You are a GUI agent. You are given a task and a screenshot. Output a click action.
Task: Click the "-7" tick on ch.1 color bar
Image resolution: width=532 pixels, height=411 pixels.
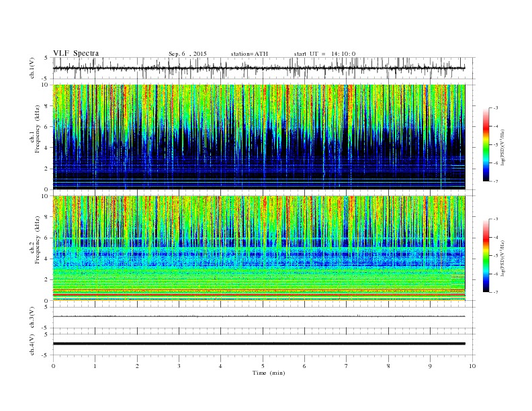tap(496, 181)
